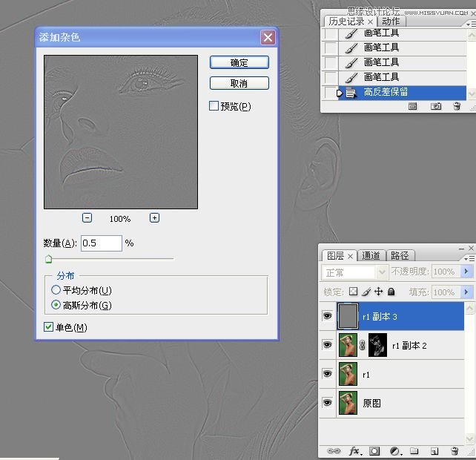The height and width of the screenshot is (460, 476).
Task: Create new snapshot with the camera icon
Action: 436,107
